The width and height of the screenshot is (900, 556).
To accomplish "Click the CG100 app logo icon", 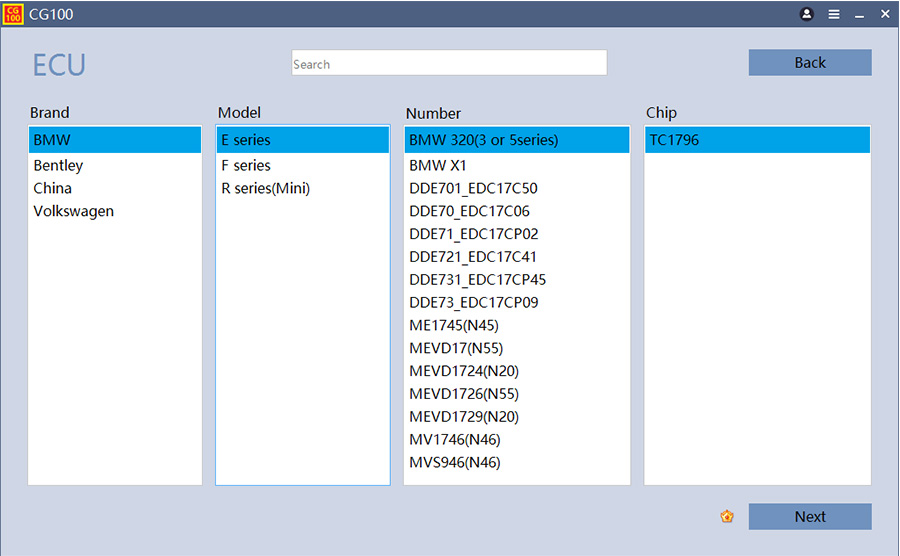I will [14, 14].
